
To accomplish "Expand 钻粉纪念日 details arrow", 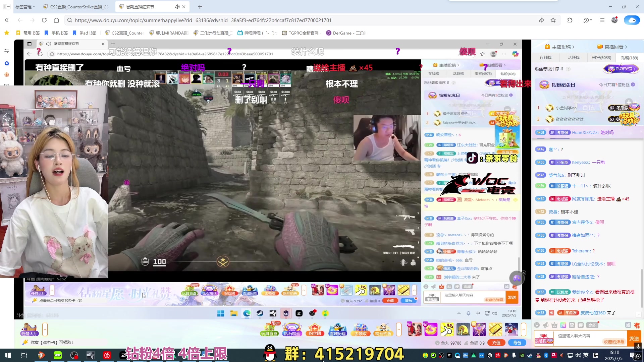I will (x=633, y=85).
